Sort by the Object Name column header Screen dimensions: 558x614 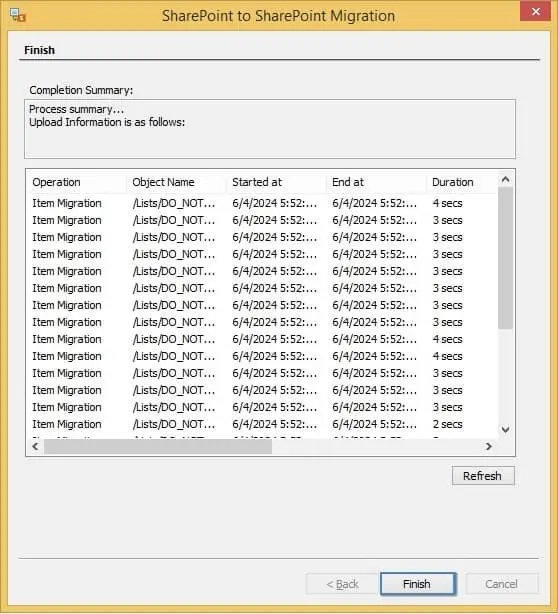click(x=177, y=182)
